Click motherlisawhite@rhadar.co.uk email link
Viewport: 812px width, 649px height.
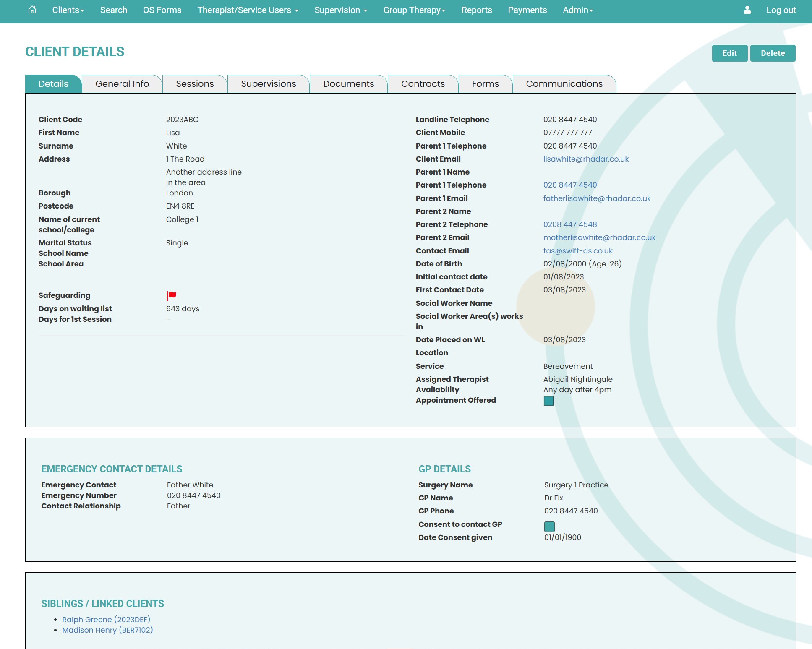(599, 237)
